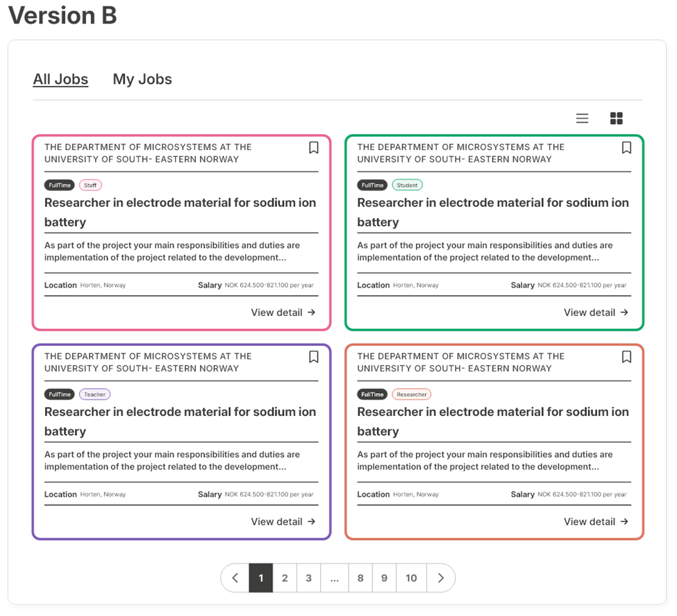This screenshot has width=677, height=616.
Task: Go to page 10
Action: click(x=412, y=578)
